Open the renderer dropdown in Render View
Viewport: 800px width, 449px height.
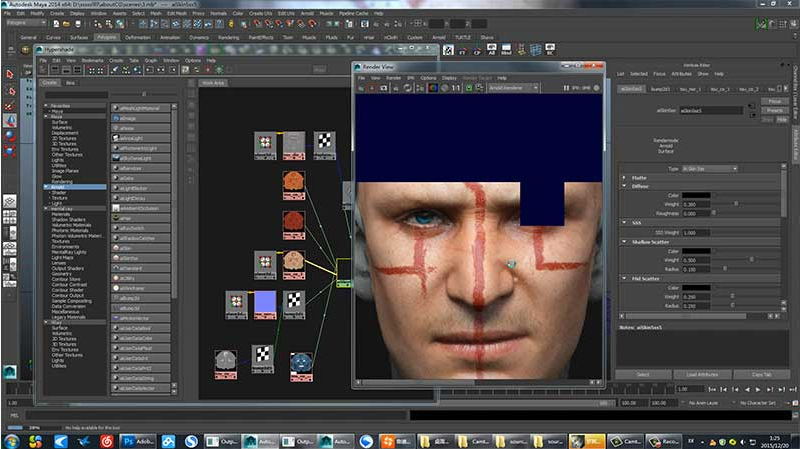[x=513, y=88]
